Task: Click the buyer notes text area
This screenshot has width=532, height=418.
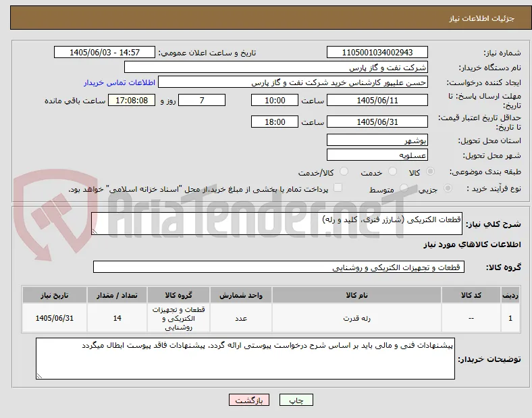Action: 245,359
